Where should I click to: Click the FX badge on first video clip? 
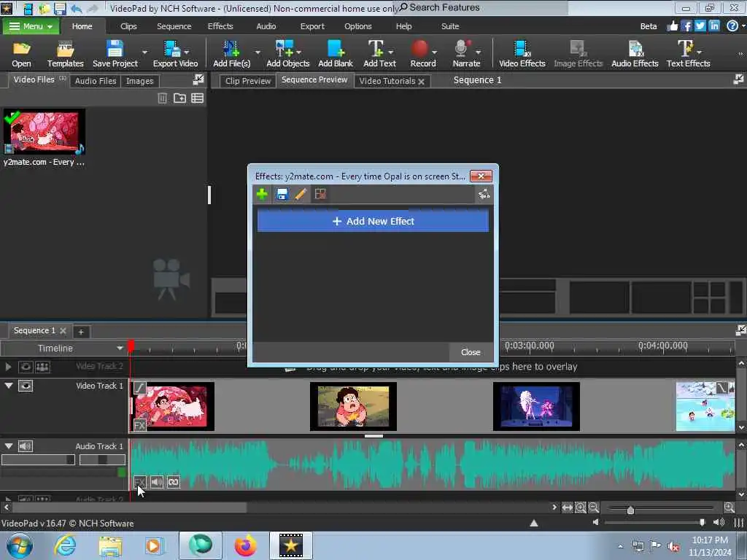point(139,425)
